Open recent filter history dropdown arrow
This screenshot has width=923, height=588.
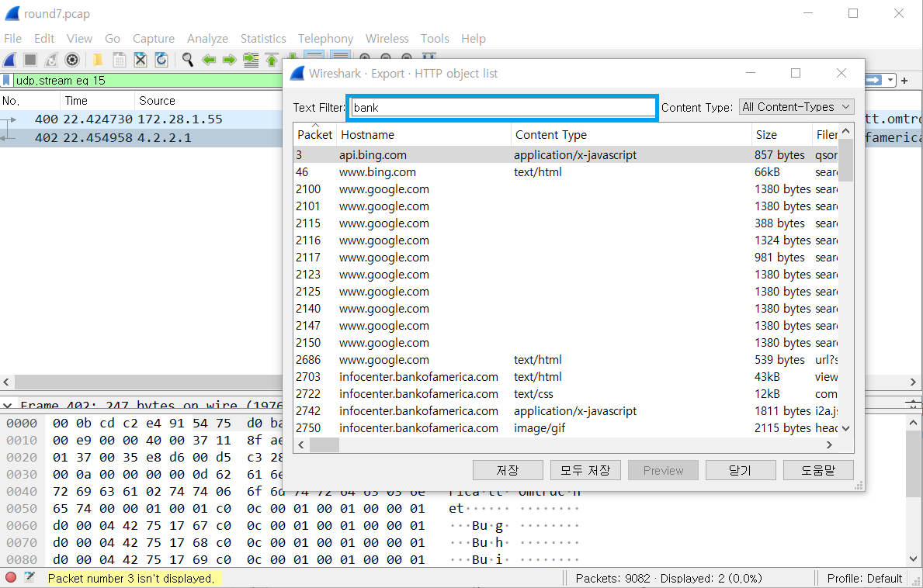pyautogui.click(x=890, y=80)
